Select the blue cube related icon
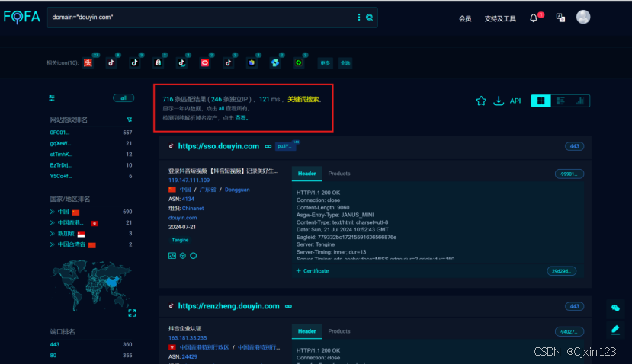This screenshot has width=632, height=364. [252, 62]
